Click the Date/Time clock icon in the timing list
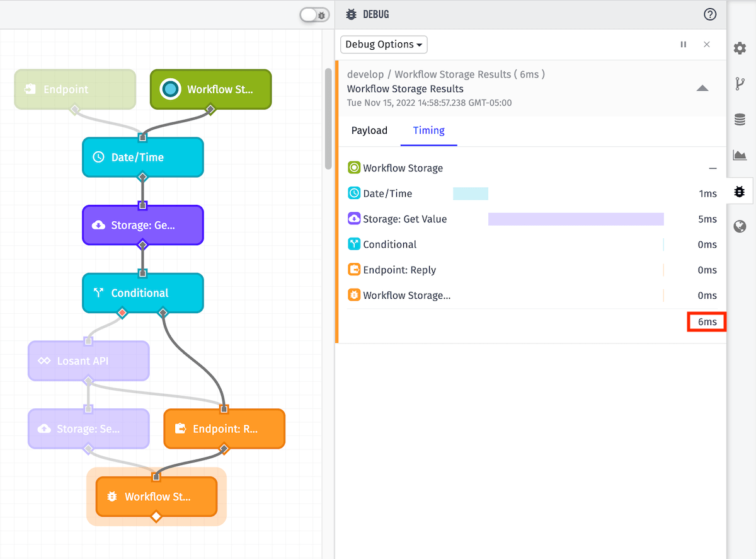 click(x=353, y=193)
